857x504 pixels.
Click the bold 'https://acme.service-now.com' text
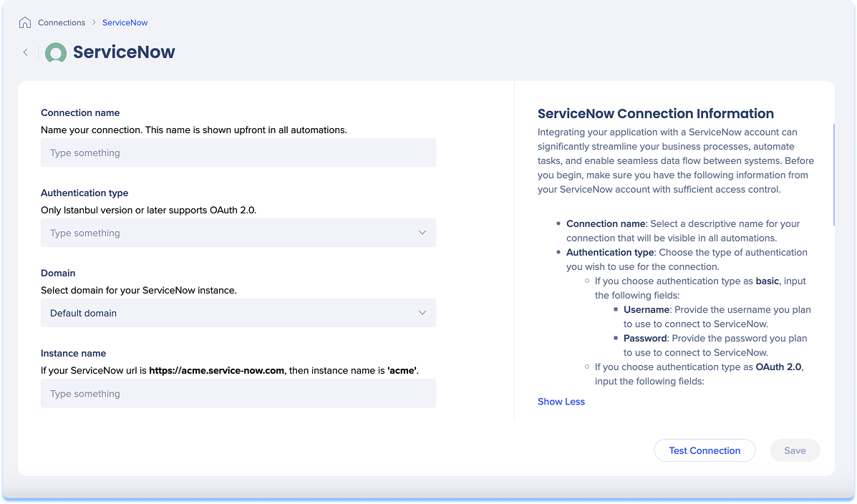click(216, 371)
